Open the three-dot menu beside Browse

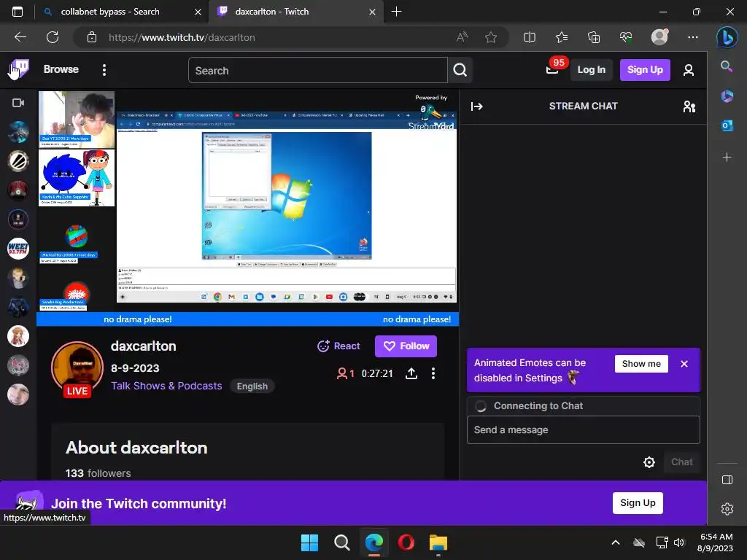104,70
